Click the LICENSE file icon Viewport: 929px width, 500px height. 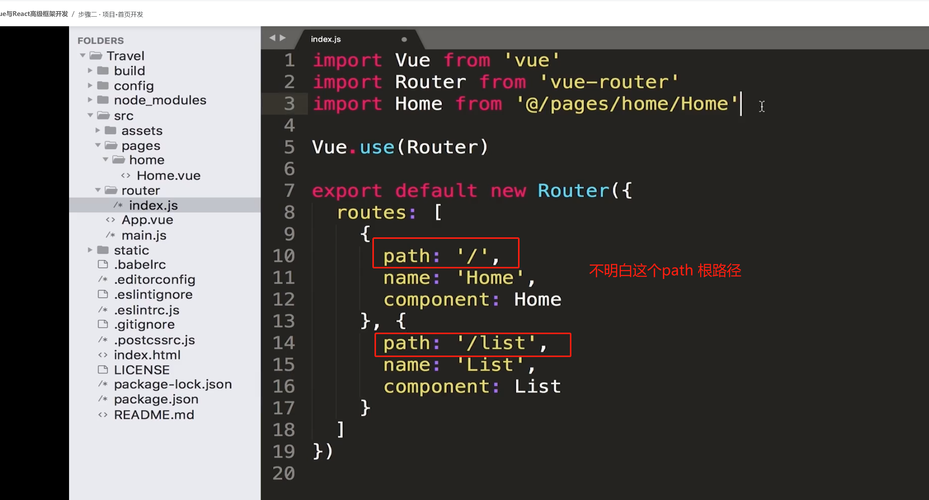[103, 370]
